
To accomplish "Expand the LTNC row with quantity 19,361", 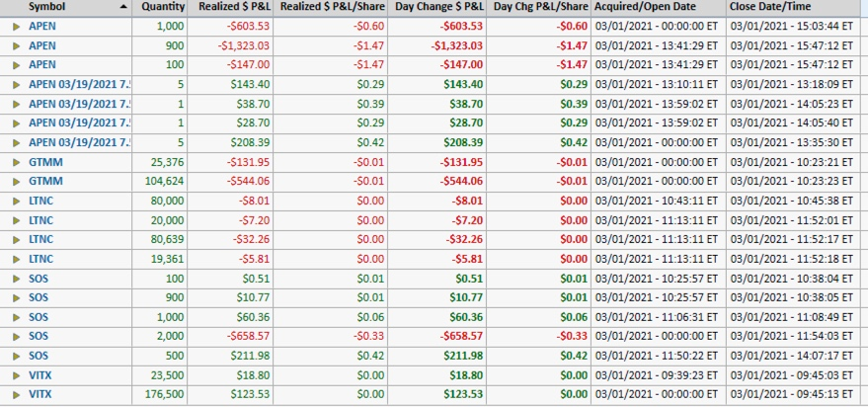I will pos(16,258).
